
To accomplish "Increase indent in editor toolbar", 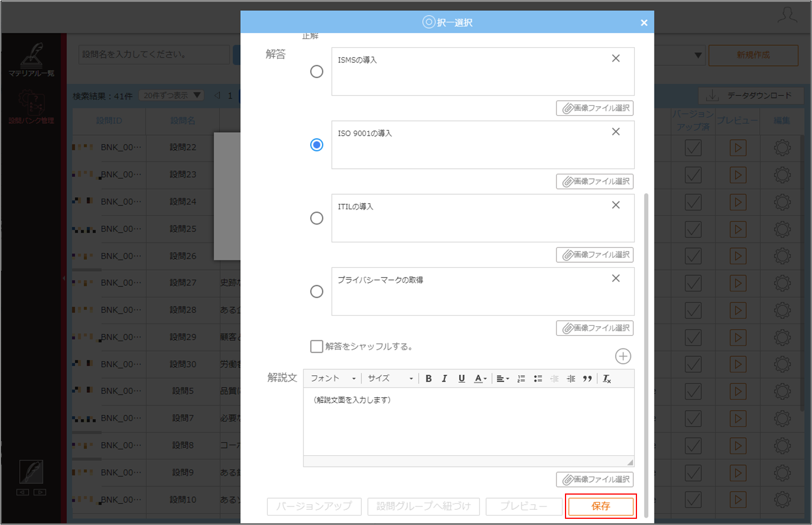I will [x=571, y=379].
